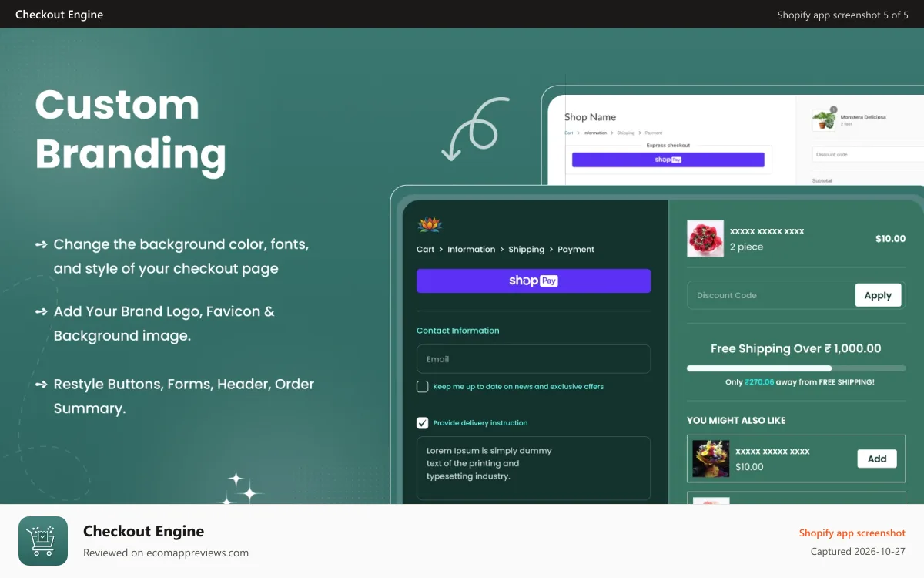Click the Restyle Buttons, Forms bullet text
Viewport: 924px width, 578px height.
pyautogui.click(x=184, y=396)
